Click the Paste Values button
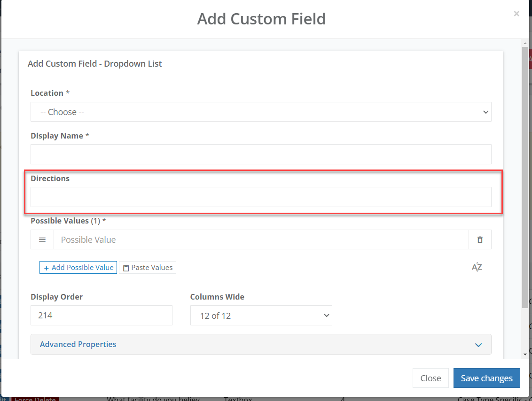The height and width of the screenshot is (401, 532). (148, 267)
